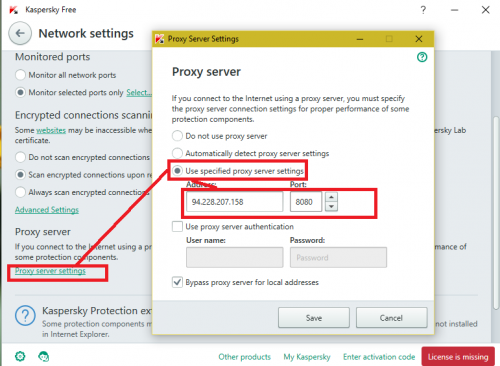Click the Kaspersky Free logo in the main title bar
Viewport: 500px width, 366px height.
point(14,10)
